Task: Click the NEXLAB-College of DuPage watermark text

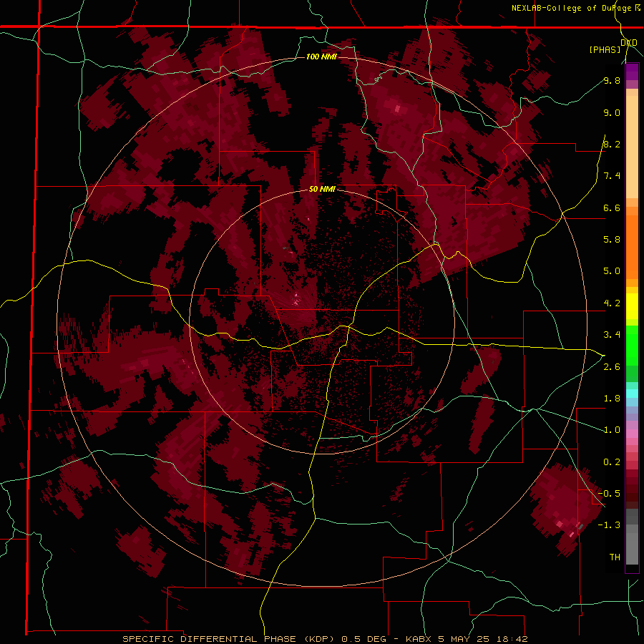Action: [x=574, y=8]
